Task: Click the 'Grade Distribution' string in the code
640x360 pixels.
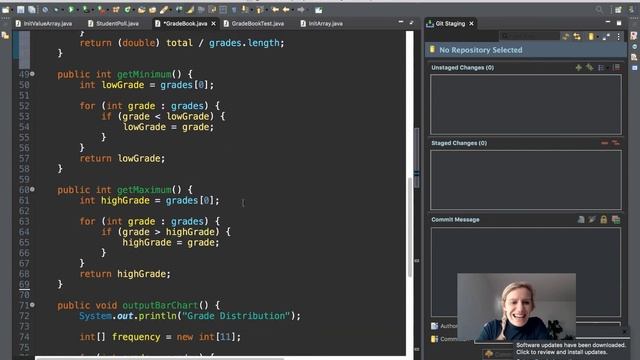Action: tap(236, 316)
